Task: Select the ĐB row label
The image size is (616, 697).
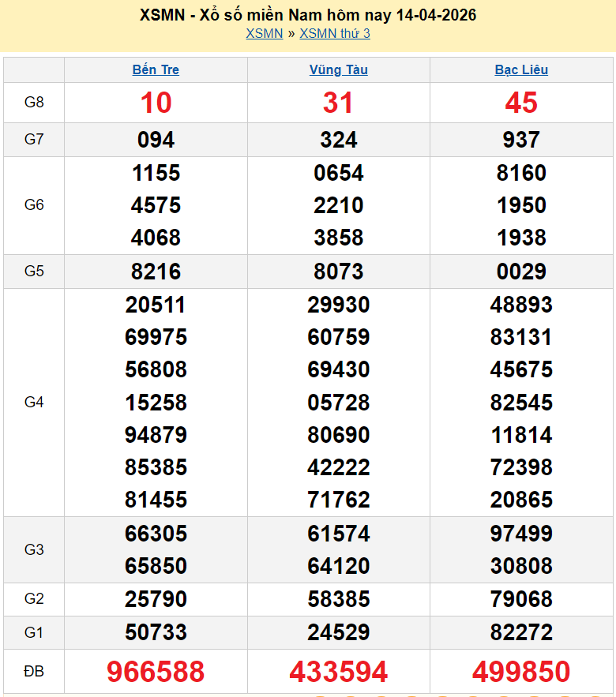Action: coord(34,672)
